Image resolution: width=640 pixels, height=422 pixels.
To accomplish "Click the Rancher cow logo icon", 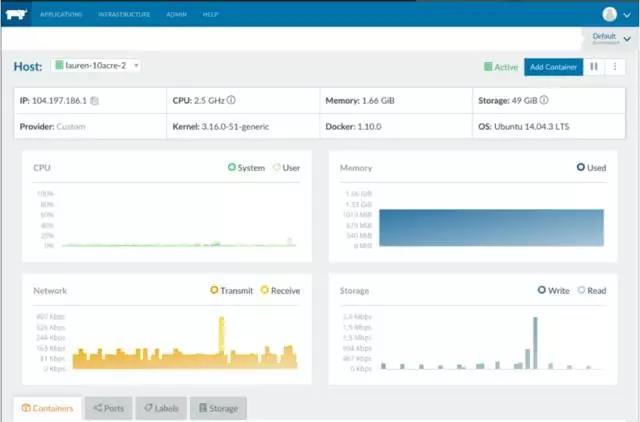I will tap(17, 14).
